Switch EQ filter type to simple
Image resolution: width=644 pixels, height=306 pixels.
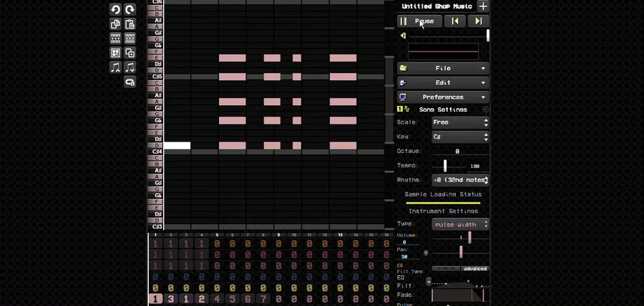point(446,269)
